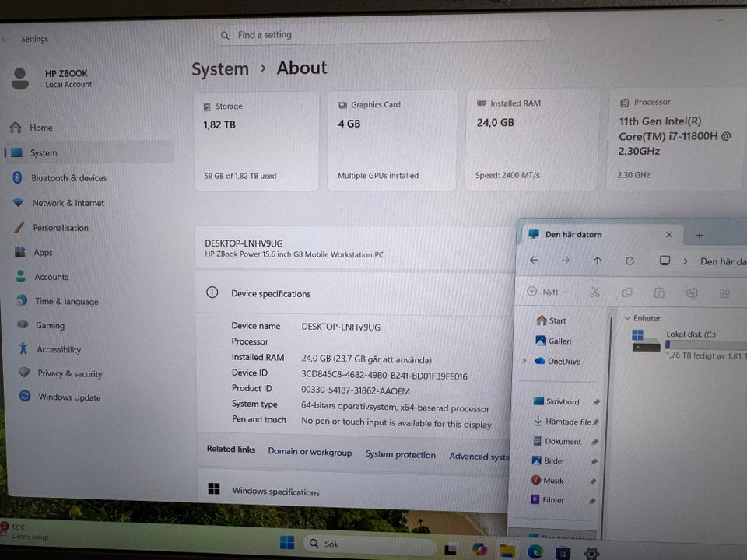The image size is (747, 560).
Task: Click the Copy icon in Explorer toolbar
Action: coord(627,292)
